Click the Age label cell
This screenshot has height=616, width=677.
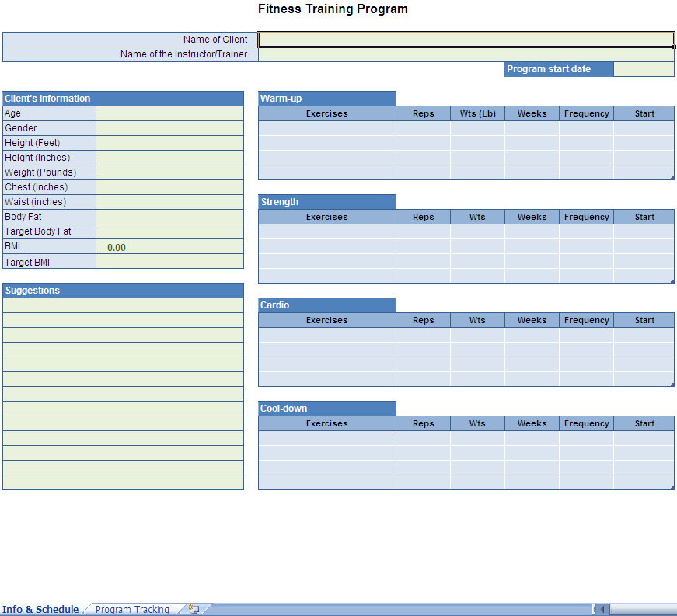pyautogui.click(x=49, y=113)
